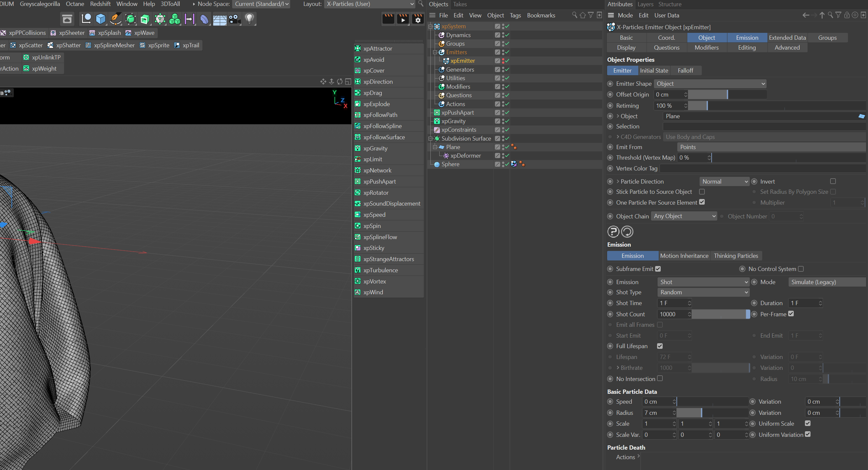The width and height of the screenshot is (868, 470).
Task: Click the Shot Time input field
Action: coord(674,303)
